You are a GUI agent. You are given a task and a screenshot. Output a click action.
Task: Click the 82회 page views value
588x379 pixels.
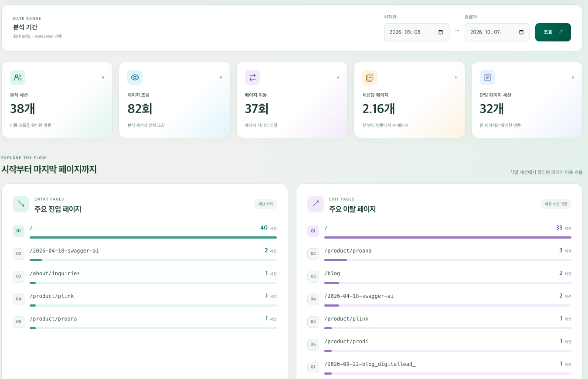(140, 109)
